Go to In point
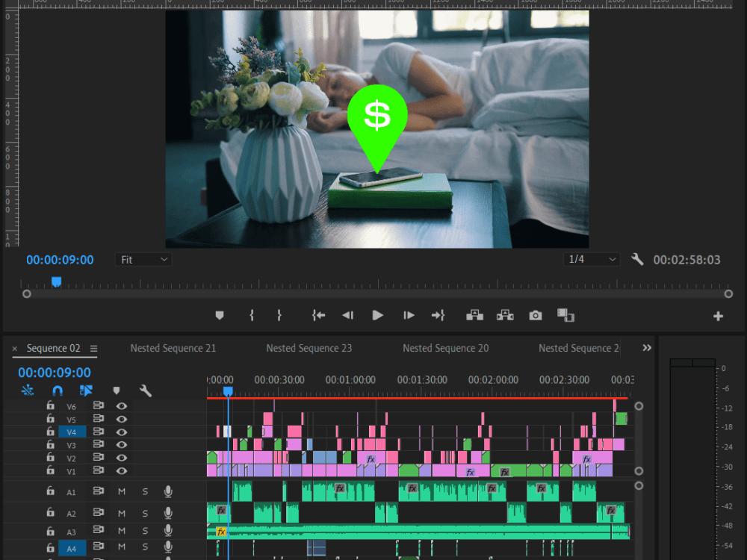The width and height of the screenshot is (747, 560). [x=318, y=315]
